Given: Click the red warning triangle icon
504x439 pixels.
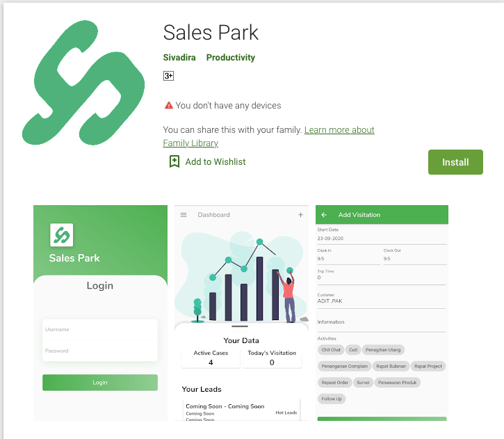Looking at the screenshot, I should coord(169,105).
